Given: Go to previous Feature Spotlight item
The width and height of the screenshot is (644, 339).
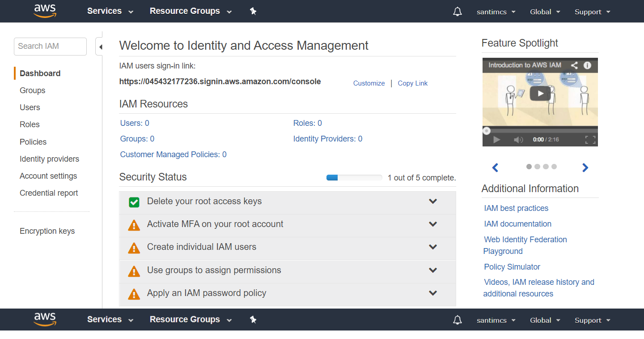Looking at the screenshot, I should 495,167.
